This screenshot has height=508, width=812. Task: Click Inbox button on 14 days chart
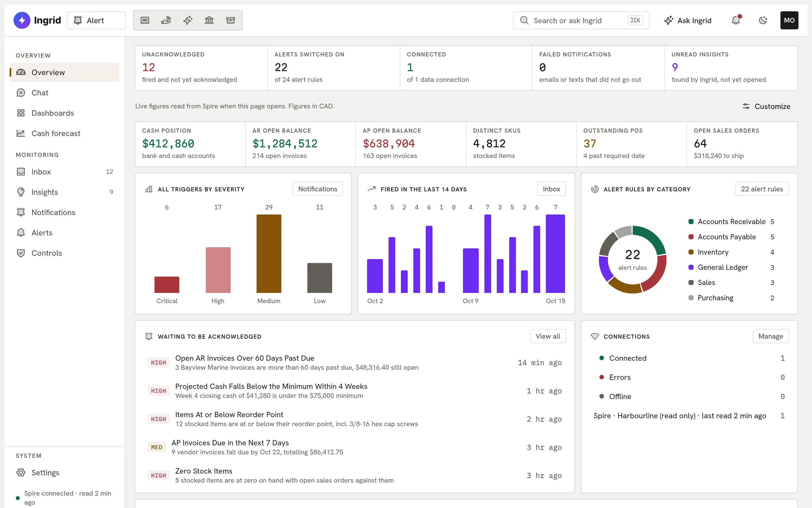pyautogui.click(x=551, y=189)
